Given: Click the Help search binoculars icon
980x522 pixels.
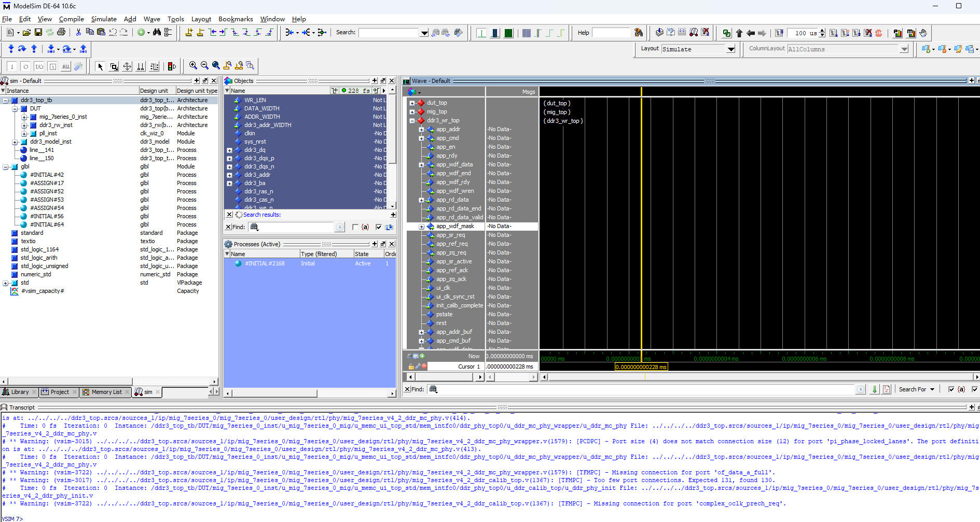Looking at the screenshot, I should click(639, 32).
